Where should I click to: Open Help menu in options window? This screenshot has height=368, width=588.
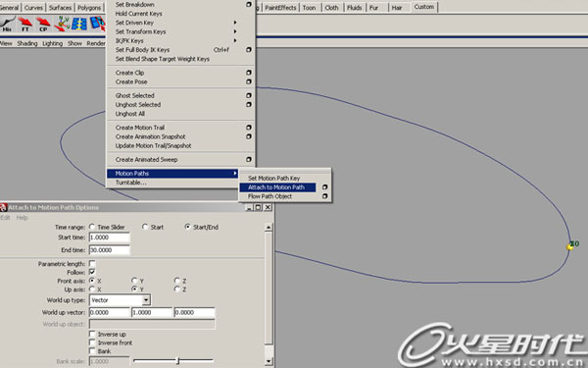click(22, 218)
